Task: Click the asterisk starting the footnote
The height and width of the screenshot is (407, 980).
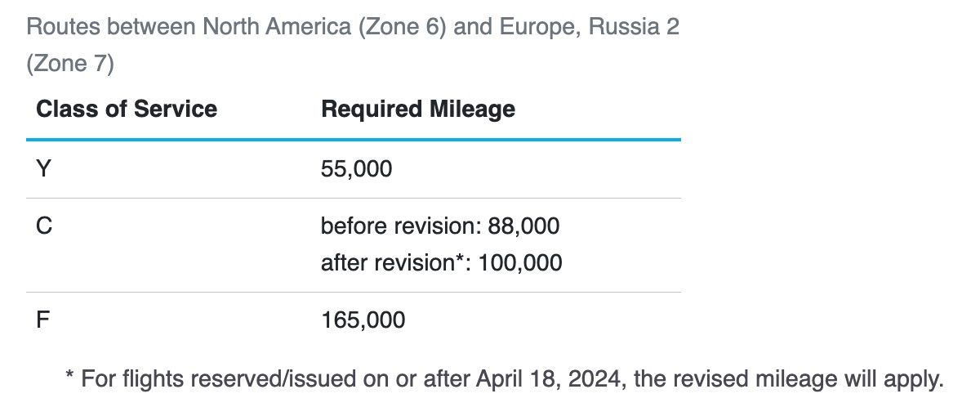Action: point(70,377)
